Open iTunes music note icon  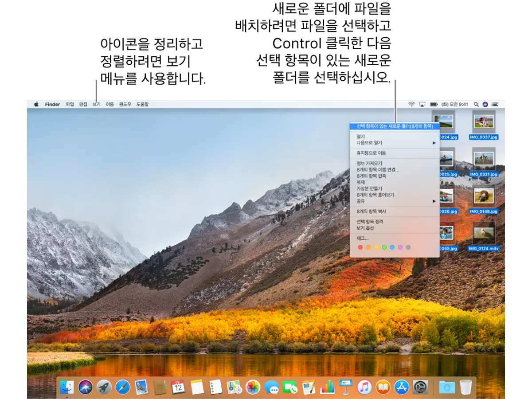(364, 387)
